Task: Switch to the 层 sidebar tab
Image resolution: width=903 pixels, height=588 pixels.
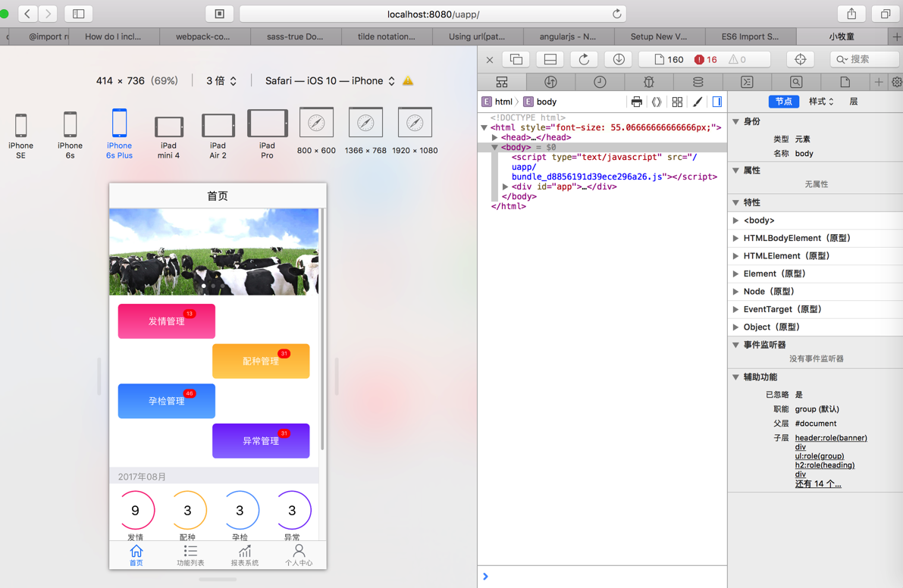Action: pos(854,102)
